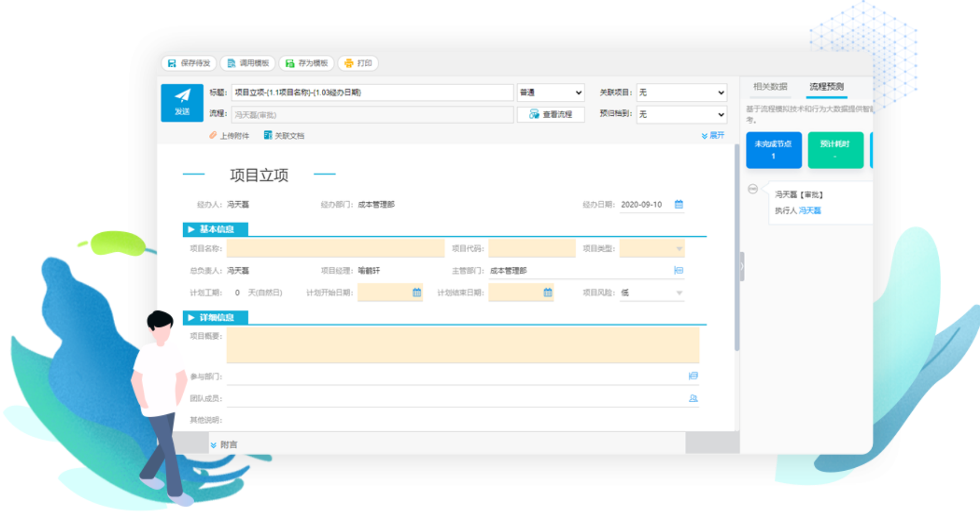The height and width of the screenshot is (518, 980).
Task: Click the 项目概要 text area
Action: tap(463, 345)
